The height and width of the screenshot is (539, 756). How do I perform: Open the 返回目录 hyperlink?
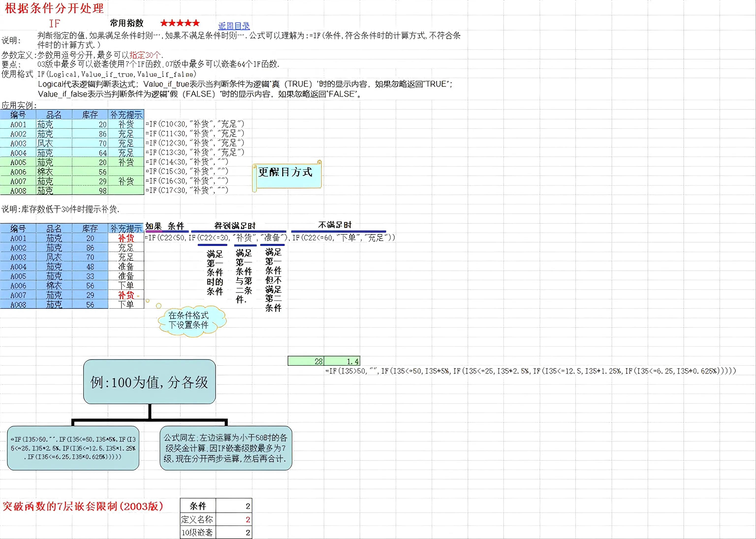point(234,26)
